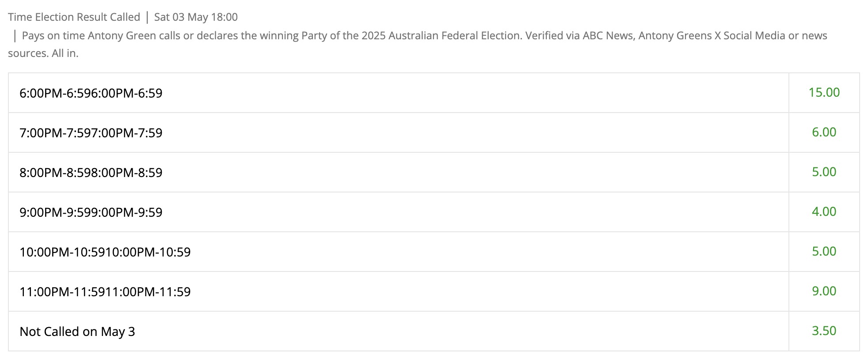The width and height of the screenshot is (868, 362).
Task: Click the 6:00PM-6:59 outcome row label
Action: click(x=91, y=93)
